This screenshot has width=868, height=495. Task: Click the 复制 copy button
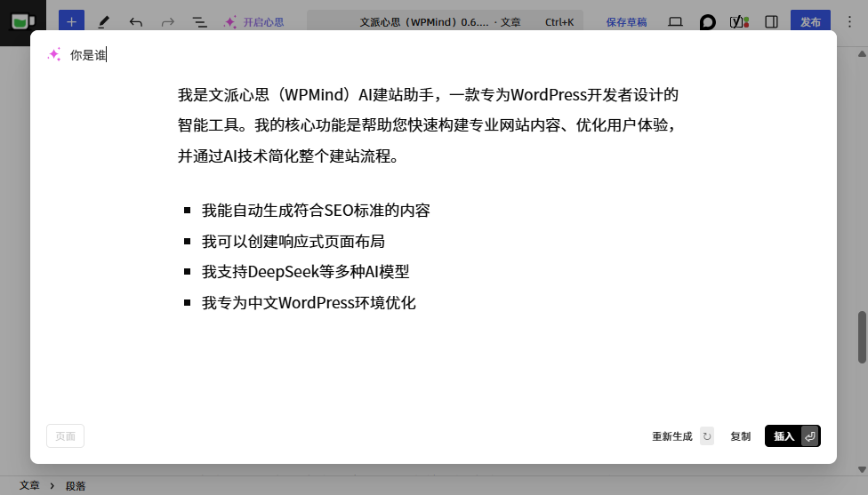click(x=740, y=436)
